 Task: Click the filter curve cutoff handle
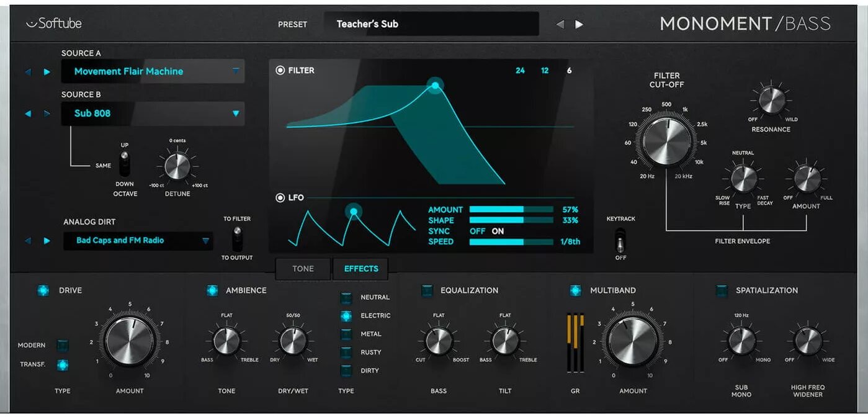point(435,86)
